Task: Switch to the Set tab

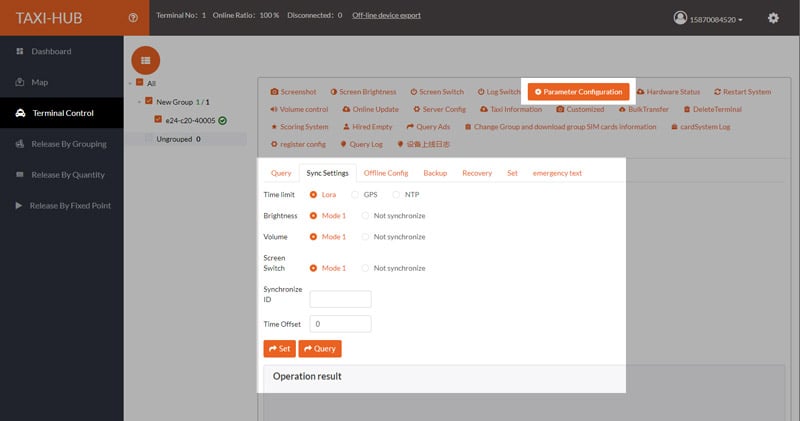Action: pos(512,173)
